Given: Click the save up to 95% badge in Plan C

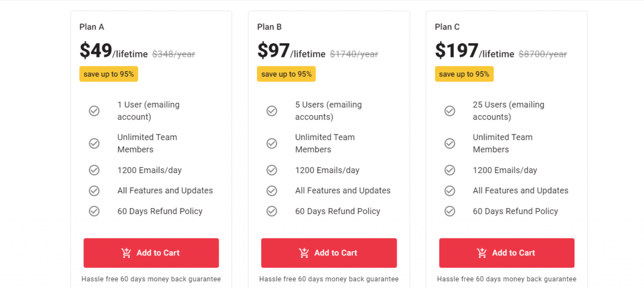Looking at the screenshot, I should (x=464, y=74).
